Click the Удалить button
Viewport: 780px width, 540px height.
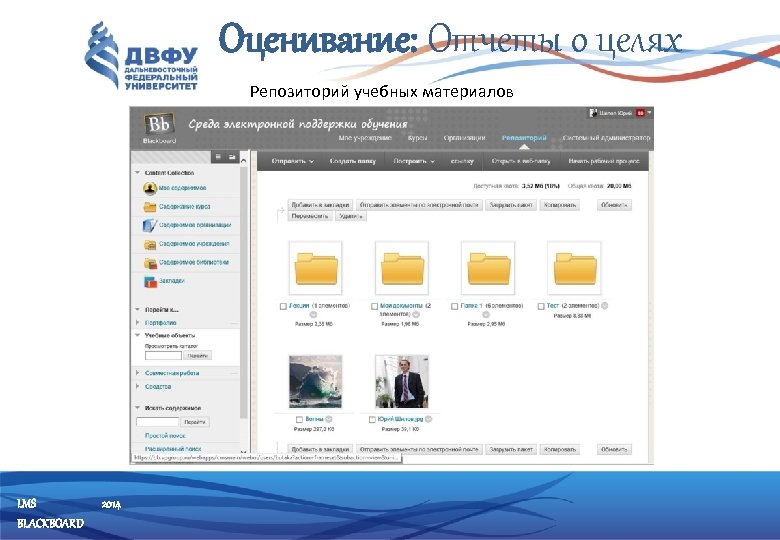pyautogui.click(x=351, y=216)
